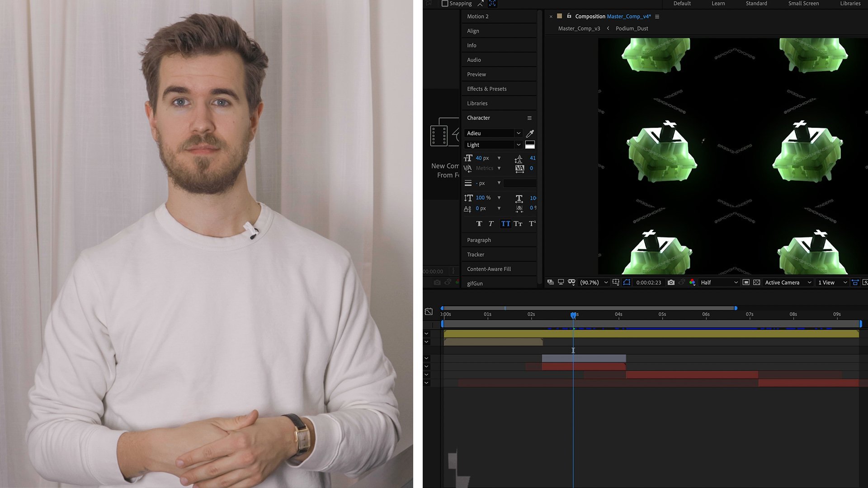Click the fill and stroke color swatch
The height and width of the screenshot is (488, 868).
(x=530, y=145)
